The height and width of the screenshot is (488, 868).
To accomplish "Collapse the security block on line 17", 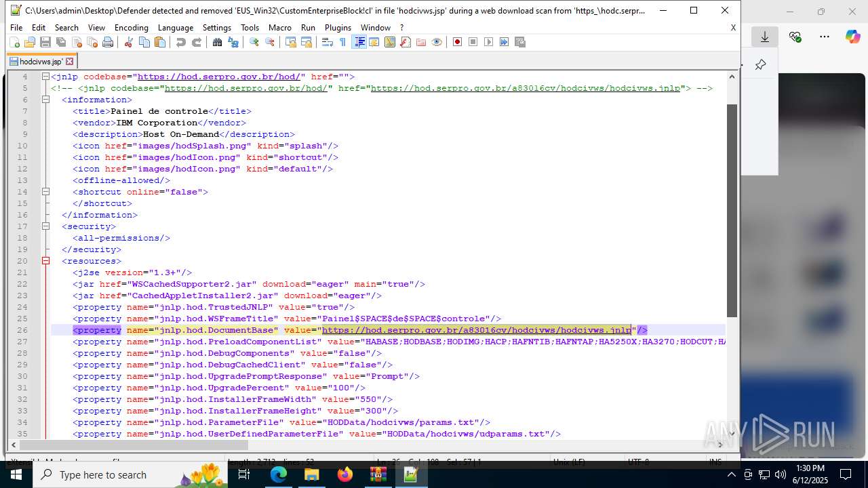I will point(45,226).
